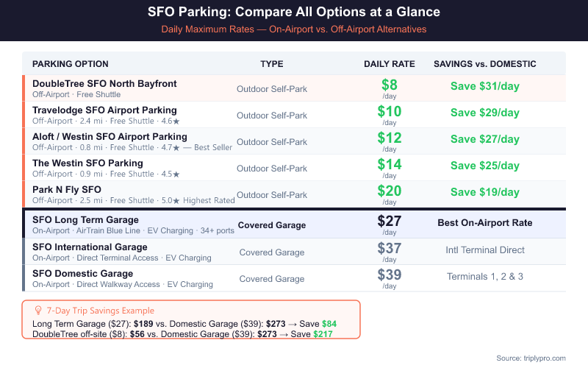Click the $8 daily rate price
The image size is (588, 368).
pos(389,85)
